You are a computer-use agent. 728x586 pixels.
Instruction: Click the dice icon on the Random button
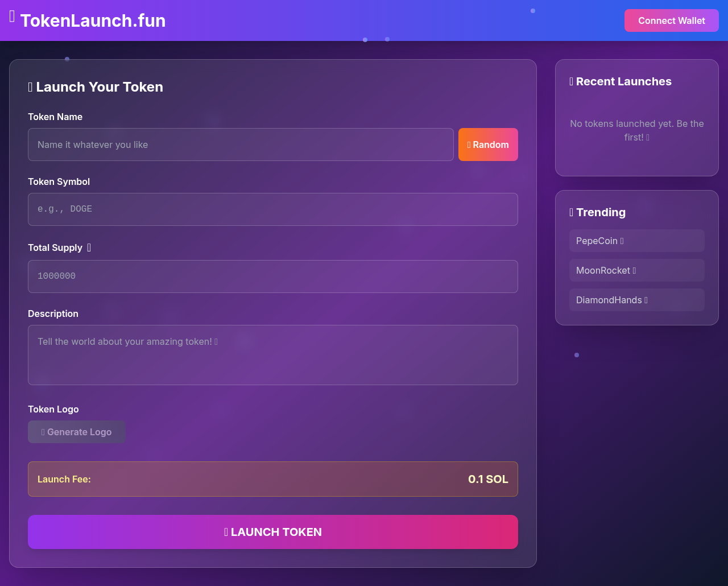coord(469,145)
